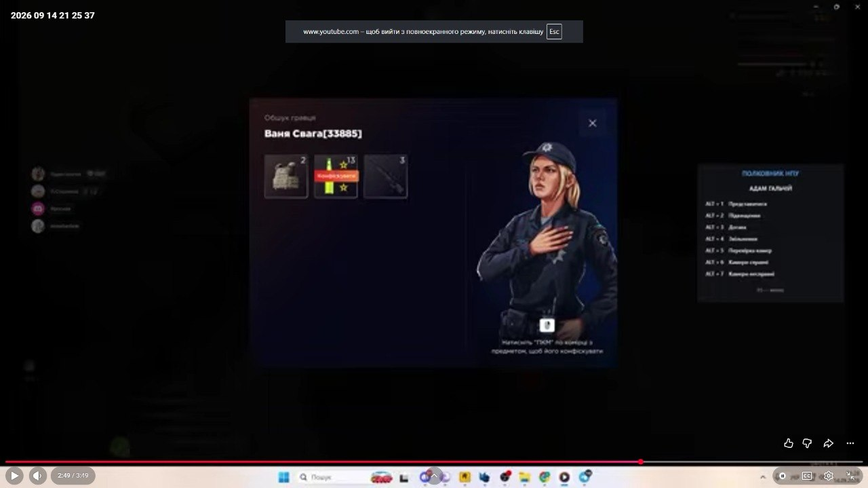This screenshot has height=488, width=868.
Task: Select the rifle item slot with count 3
Action: [385, 176]
